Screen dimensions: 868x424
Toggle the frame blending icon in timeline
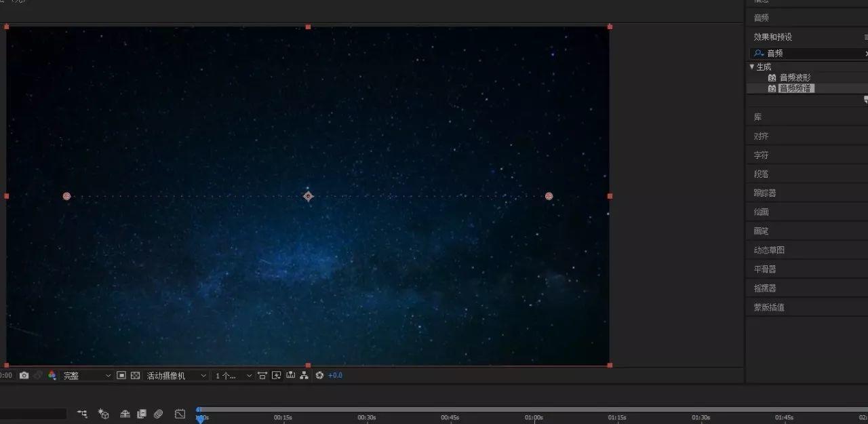coord(142,413)
